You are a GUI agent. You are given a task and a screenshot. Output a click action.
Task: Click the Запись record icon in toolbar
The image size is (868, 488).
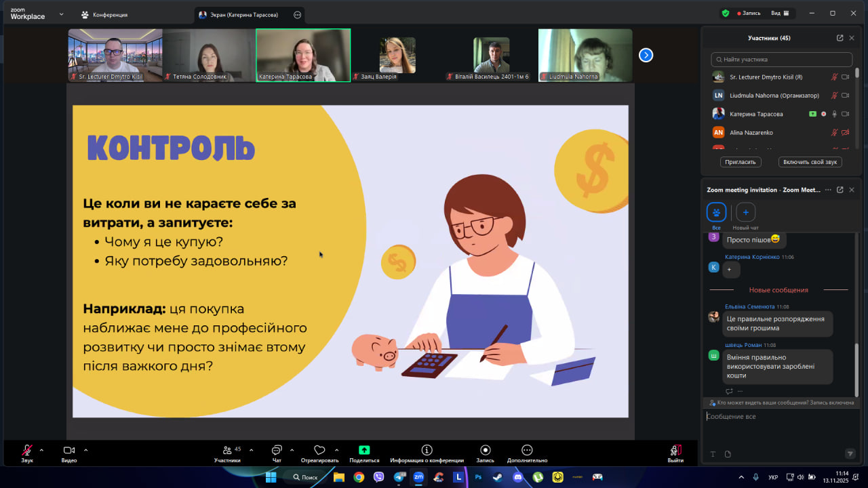[485, 450]
